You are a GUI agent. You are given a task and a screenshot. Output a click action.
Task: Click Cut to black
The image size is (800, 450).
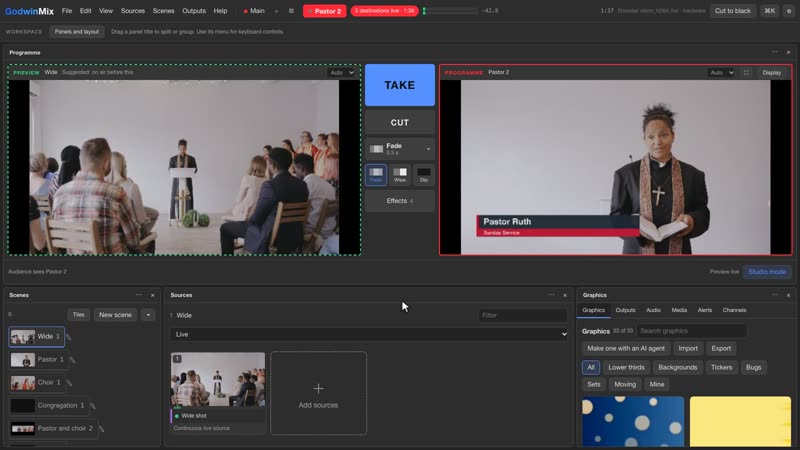tap(733, 11)
